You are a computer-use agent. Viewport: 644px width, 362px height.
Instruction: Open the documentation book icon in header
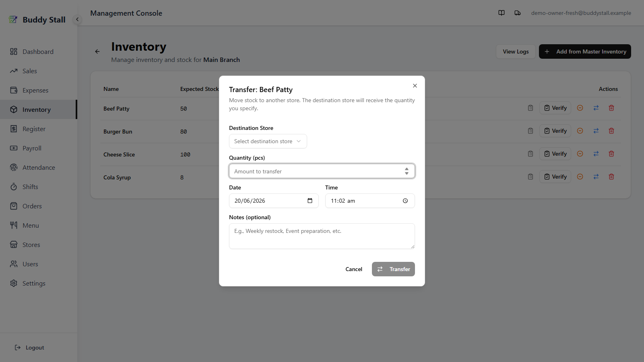[x=502, y=13]
